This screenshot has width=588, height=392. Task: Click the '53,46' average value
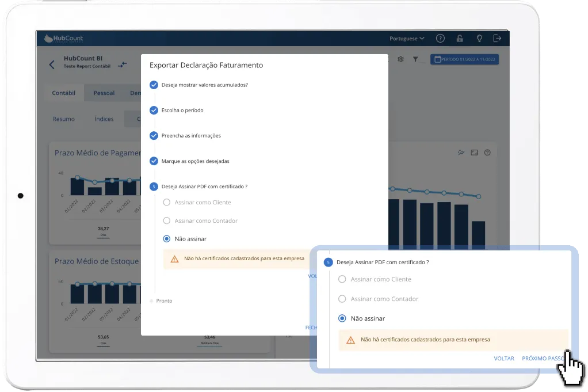[209, 337]
